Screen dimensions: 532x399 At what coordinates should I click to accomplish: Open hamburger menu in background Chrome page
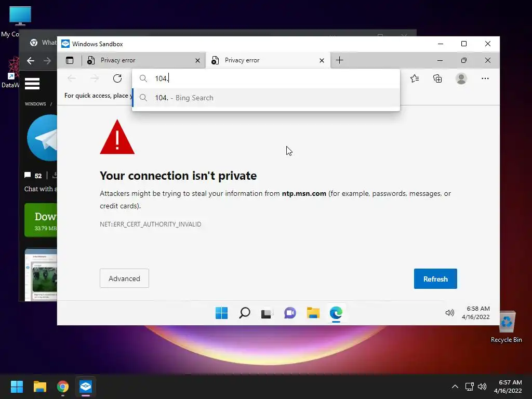32,84
